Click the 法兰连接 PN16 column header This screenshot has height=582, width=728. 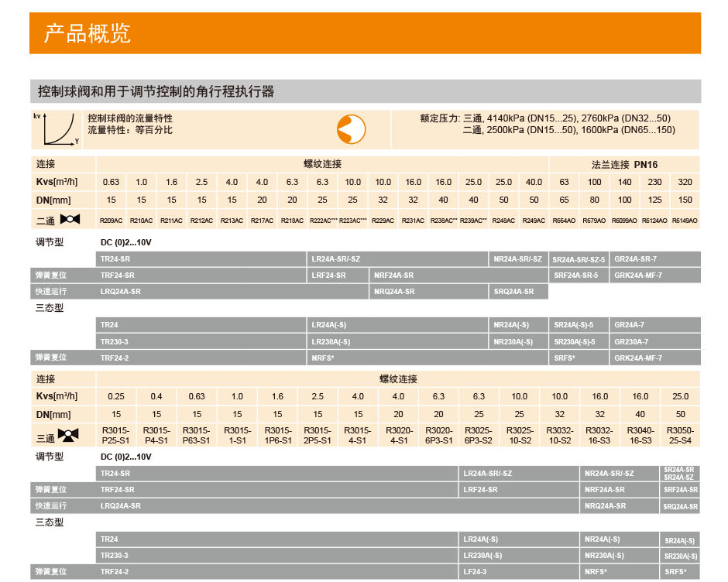tap(624, 165)
